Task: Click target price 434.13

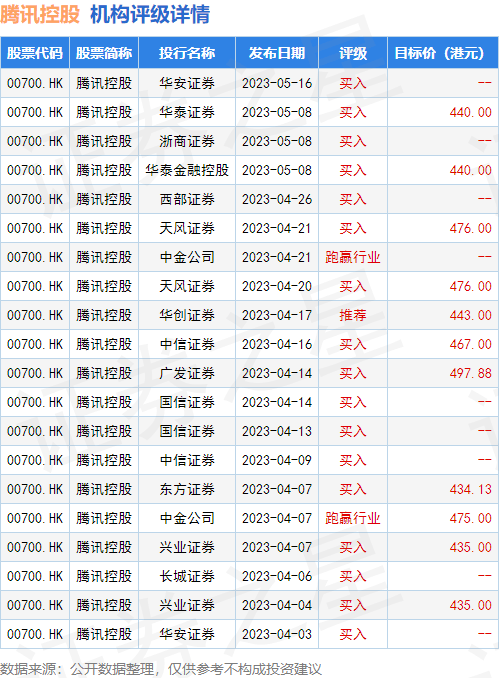Action: tap(470, 489)
